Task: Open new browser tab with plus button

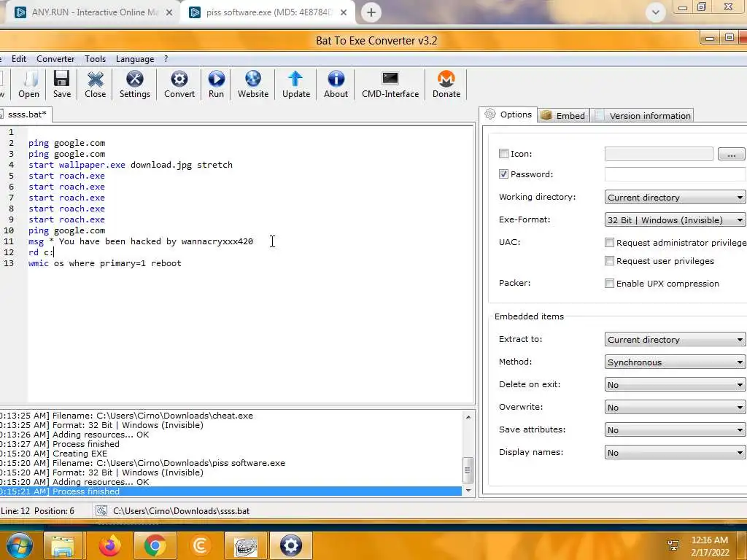Action: (x=371, y=12)
